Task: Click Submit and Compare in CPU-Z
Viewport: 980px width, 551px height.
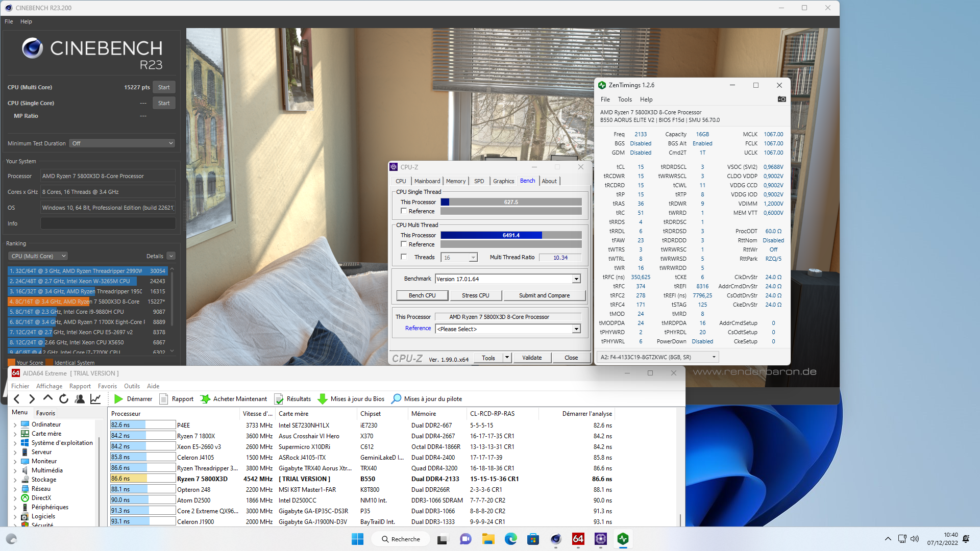Action: (545, 295)
